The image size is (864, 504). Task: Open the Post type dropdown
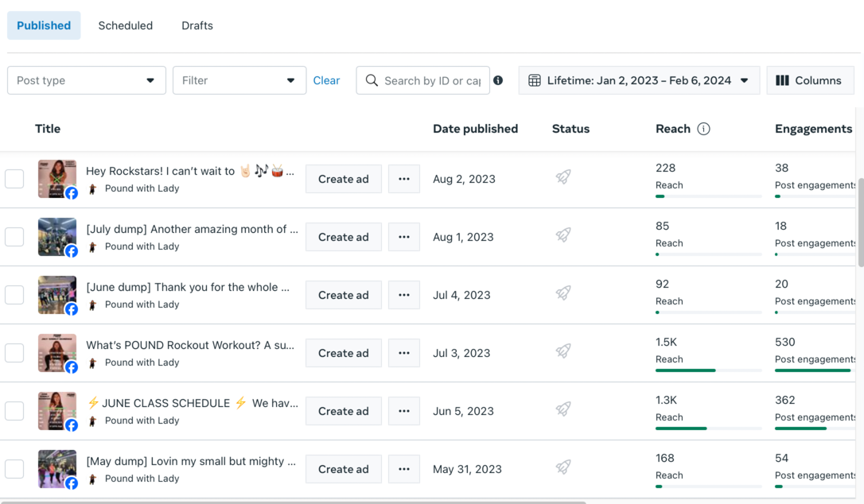coord(87,80)
